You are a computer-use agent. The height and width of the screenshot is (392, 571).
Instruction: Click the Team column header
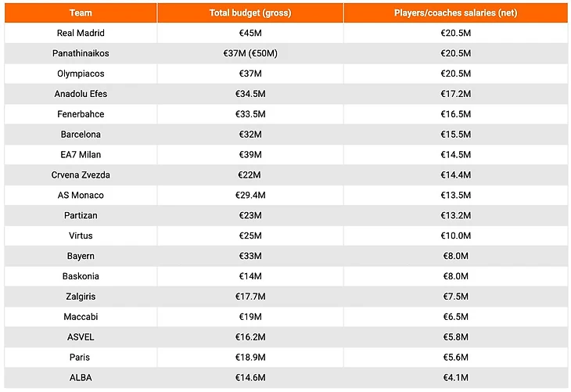(81, 13)
